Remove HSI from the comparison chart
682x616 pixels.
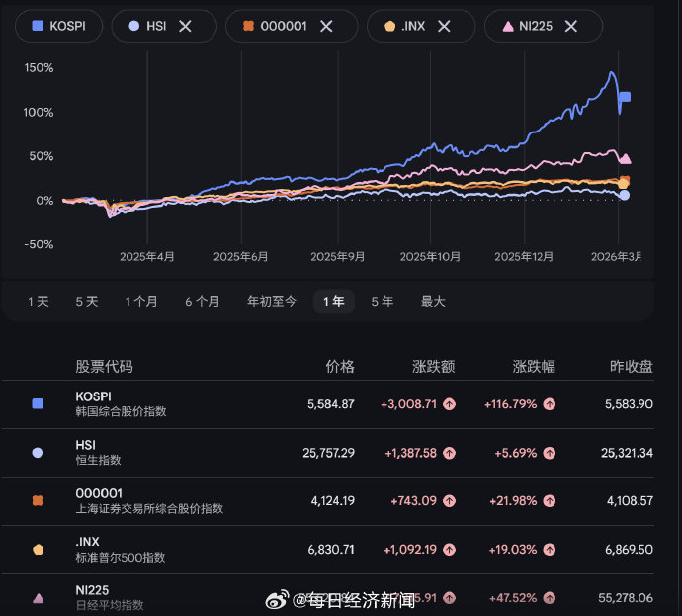(x=185, y=26)
